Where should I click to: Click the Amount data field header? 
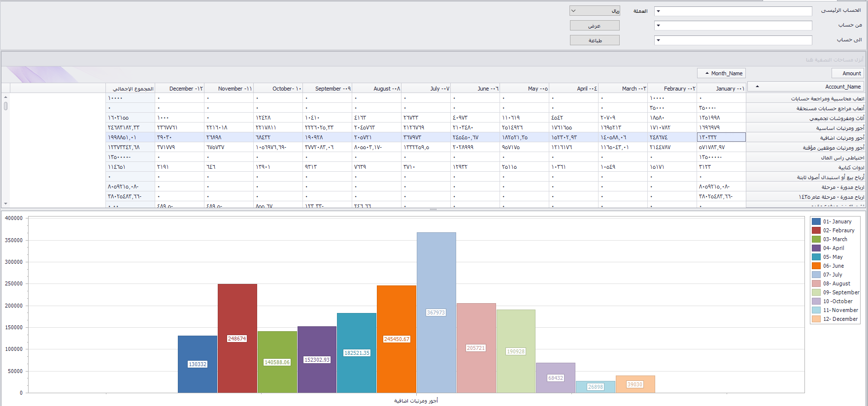pyautogui.click(x=847, y=73)
